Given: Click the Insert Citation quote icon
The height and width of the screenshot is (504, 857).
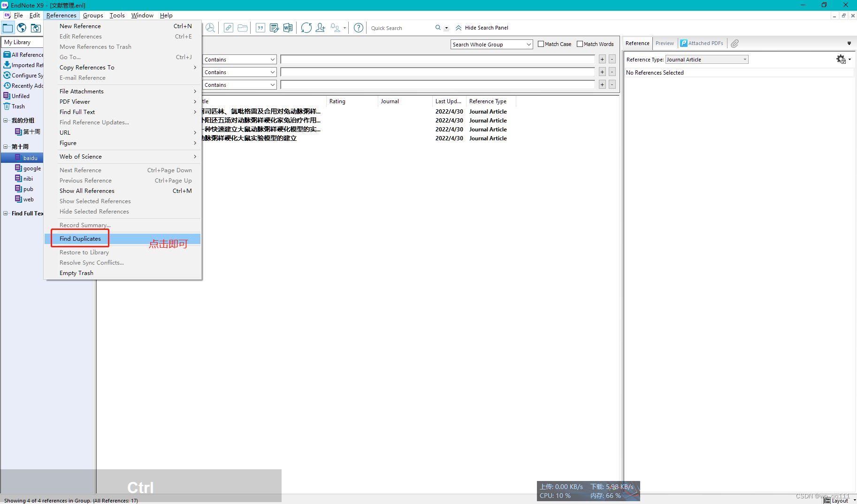Looking at the screenshot, I should point(260,28).
